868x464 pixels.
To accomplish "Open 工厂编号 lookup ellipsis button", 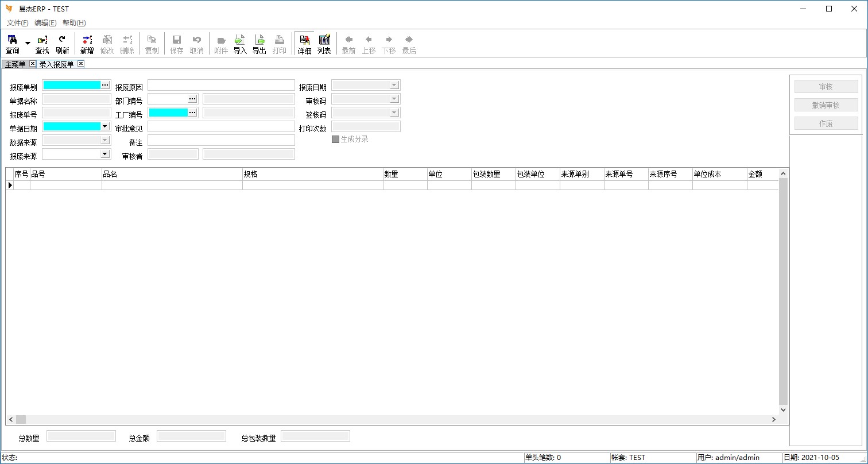I will point(192,113).
